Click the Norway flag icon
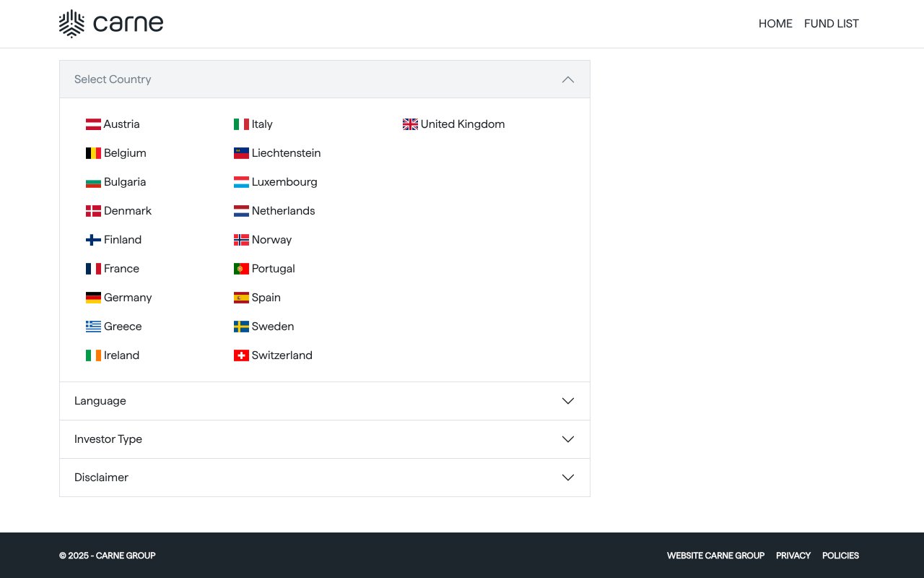Image resolution: width=924 pixels, height=578 pixels. click(x=241, y=239)
